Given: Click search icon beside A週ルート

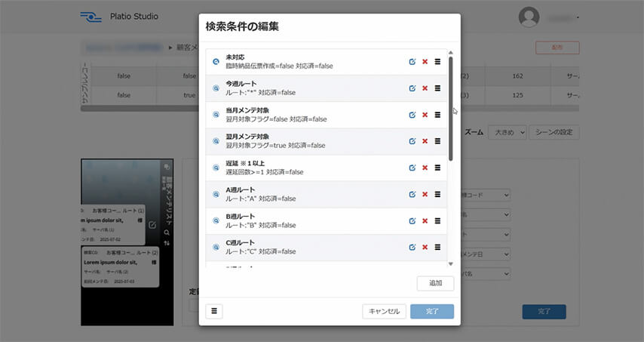Looking at the screenshot, I should click(x=216, y=194).
